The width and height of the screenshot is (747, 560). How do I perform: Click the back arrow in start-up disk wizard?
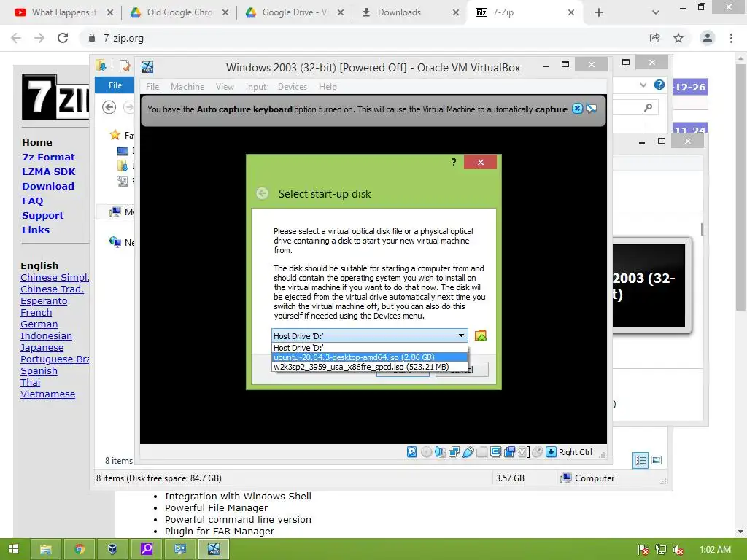[x=262, y=193]
